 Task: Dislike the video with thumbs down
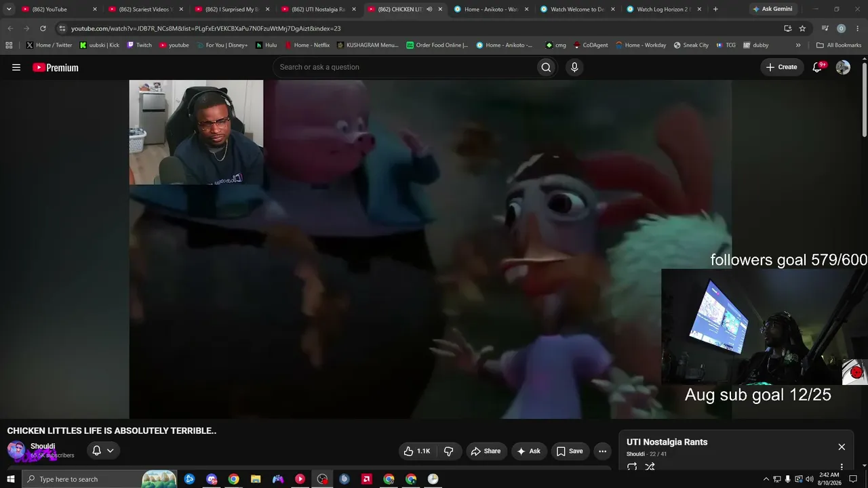pyautogui.click(x=448, y=451)
